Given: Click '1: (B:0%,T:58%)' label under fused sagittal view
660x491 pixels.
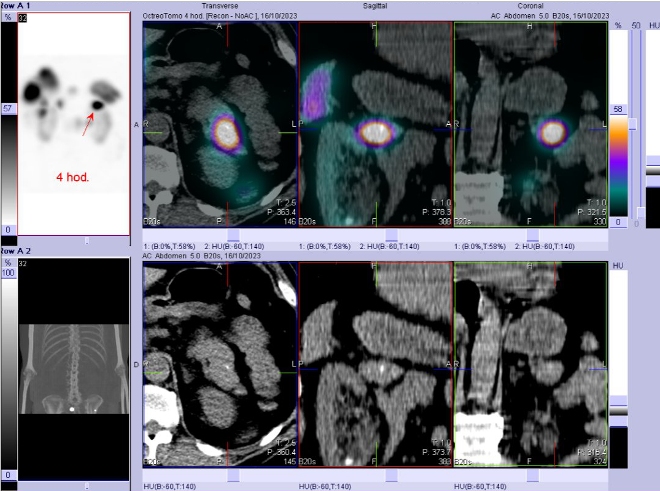Looking at the screenshot, I should tap(325, 246).
